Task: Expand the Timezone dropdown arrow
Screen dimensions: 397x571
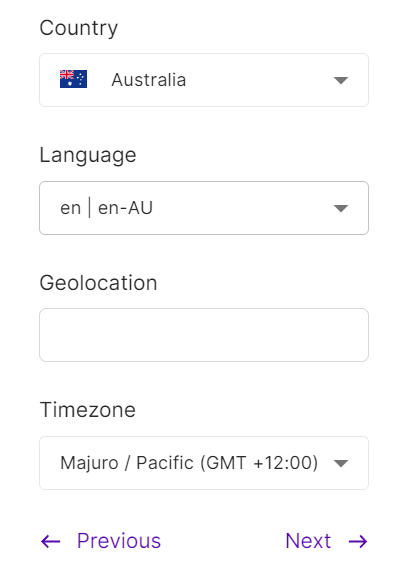Action: coord(341,463)
